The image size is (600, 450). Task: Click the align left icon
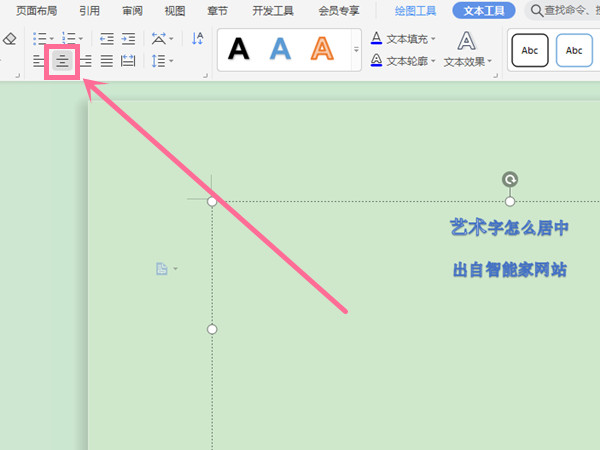39,61
